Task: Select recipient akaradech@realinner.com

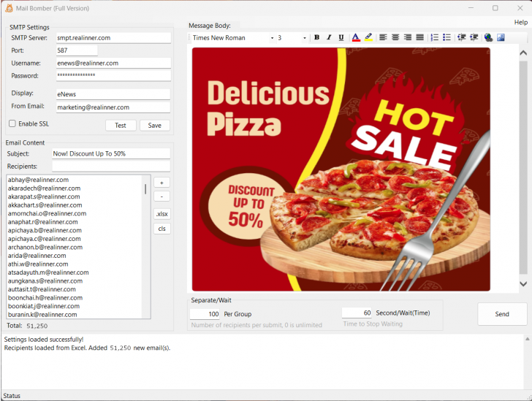Action: 44,188
